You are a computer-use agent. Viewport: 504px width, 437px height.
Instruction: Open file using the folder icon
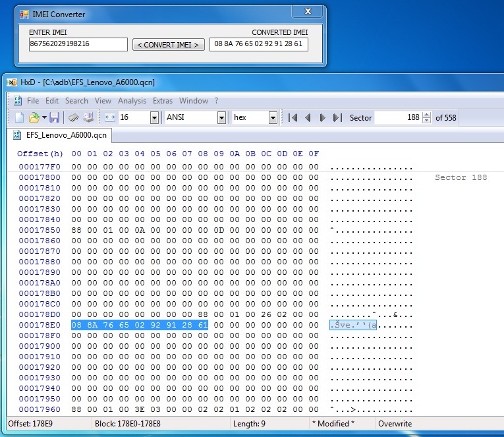click(34, 117)
